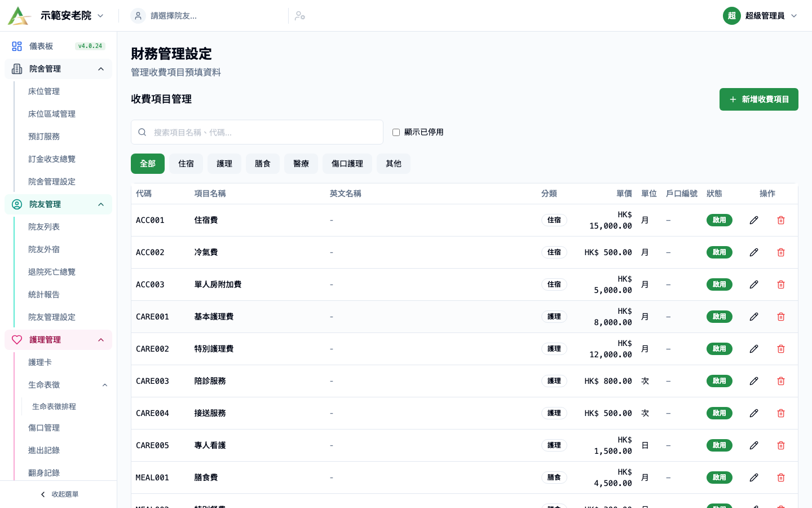Delete the ACC001 住宿費 item
Image resolution: width=812 pixels, height=508 pixels.
point(781,220)
